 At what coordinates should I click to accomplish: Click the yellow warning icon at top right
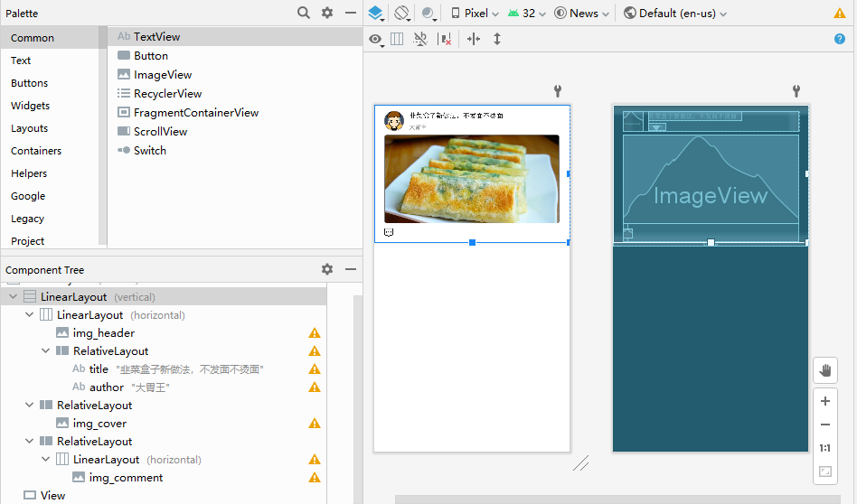coord(840,14)
